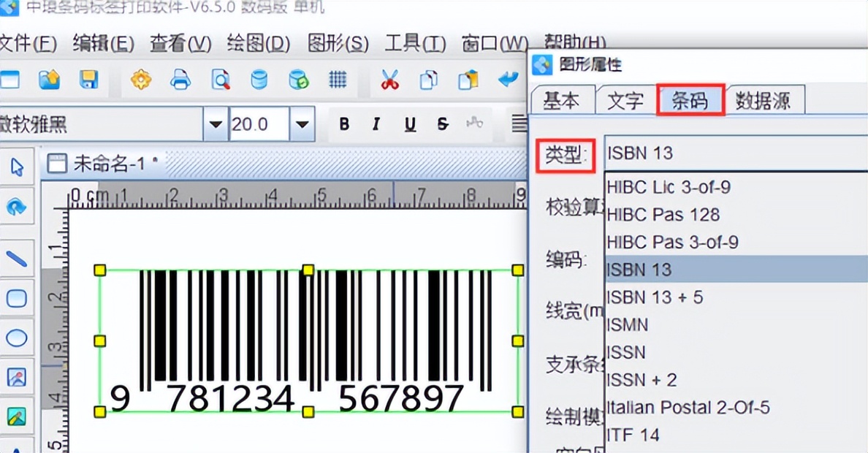Screen dimensions: 868x453
Task: Open the 类型 ISBN 13 combo box
Action: (x=736, y=153)
